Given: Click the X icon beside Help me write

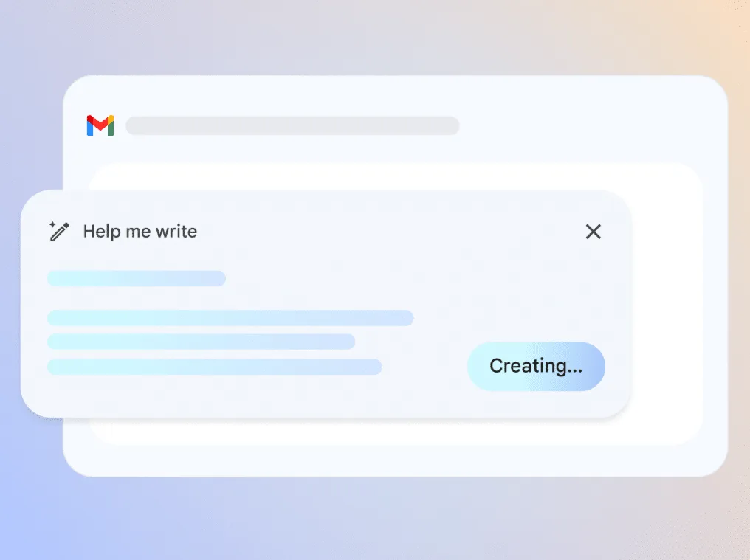Looking at the screenshot, I should pos(593,232).
